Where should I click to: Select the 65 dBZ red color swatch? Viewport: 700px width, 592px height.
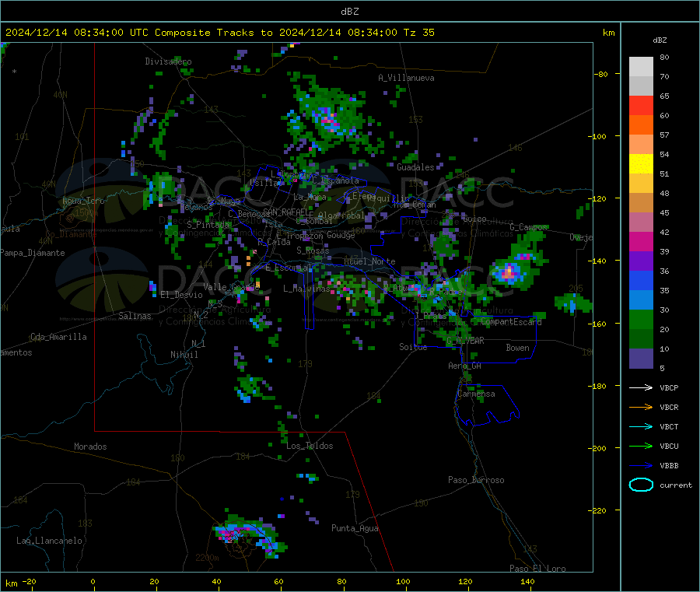[641, 105]
